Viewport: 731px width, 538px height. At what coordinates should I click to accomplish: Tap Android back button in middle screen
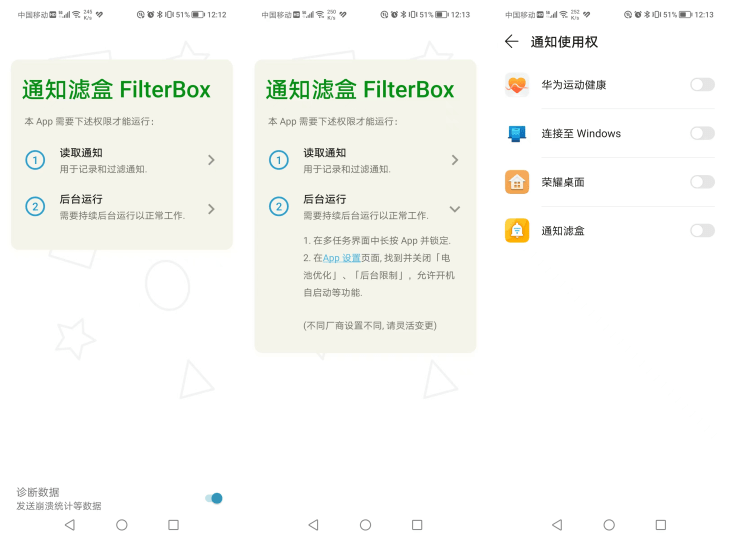(x=314, y=525)
